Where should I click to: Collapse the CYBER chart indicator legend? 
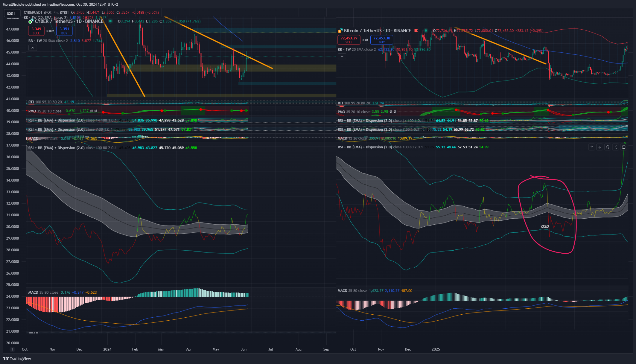[x=33, y=48]
